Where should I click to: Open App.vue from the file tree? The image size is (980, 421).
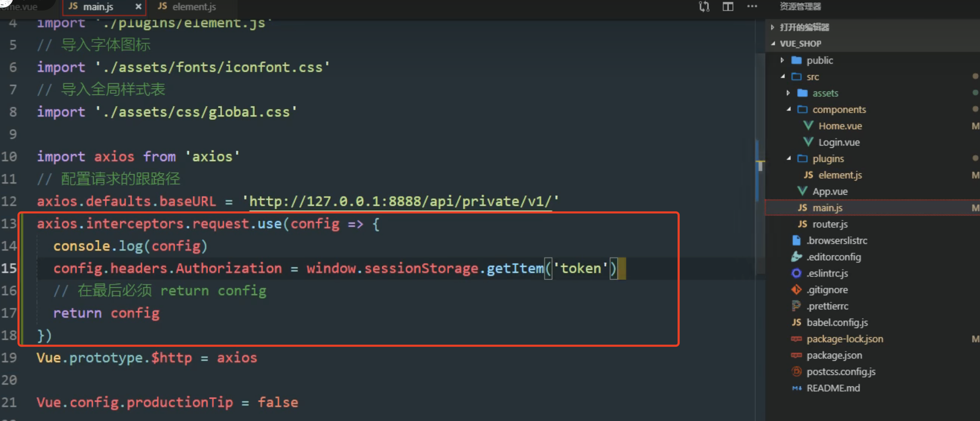[x=830, y=191]
